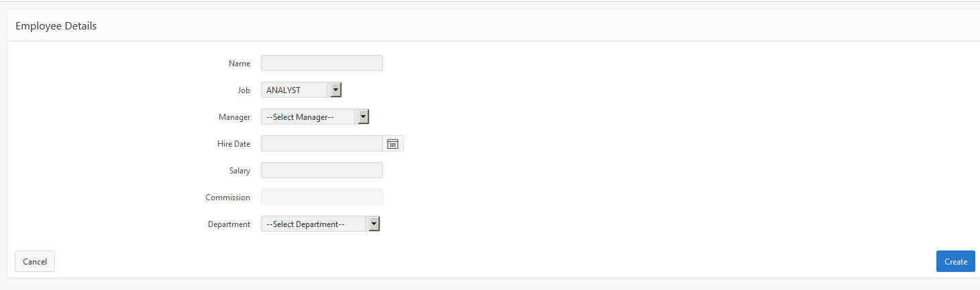Click the Manager field label

coord(235,117)
